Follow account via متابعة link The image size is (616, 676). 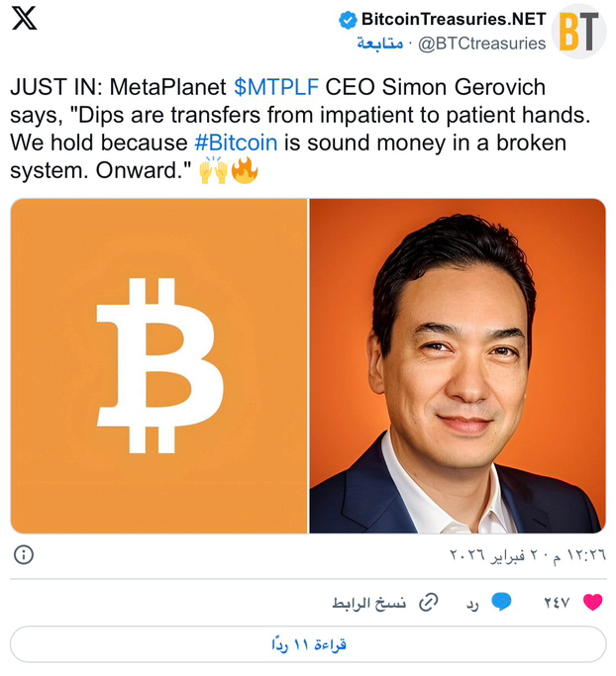pyautogui.click(x=380, y=44)
